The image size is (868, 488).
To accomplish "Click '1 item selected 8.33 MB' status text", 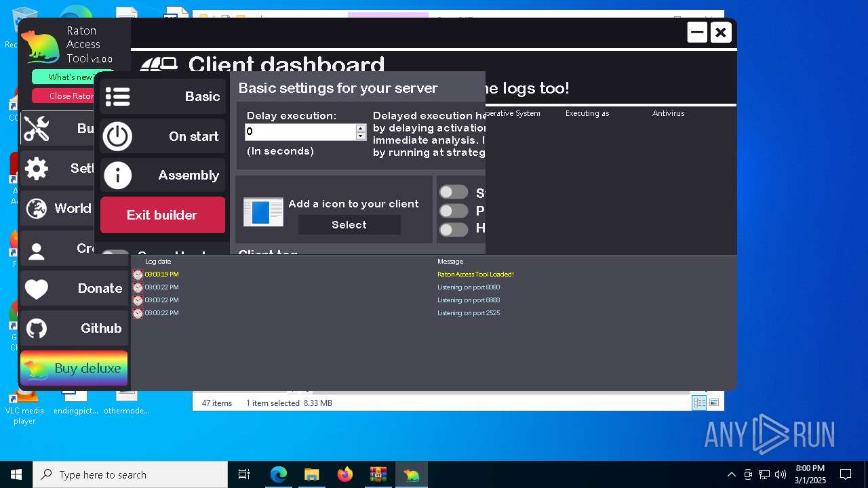I will [x=289, y=403].
